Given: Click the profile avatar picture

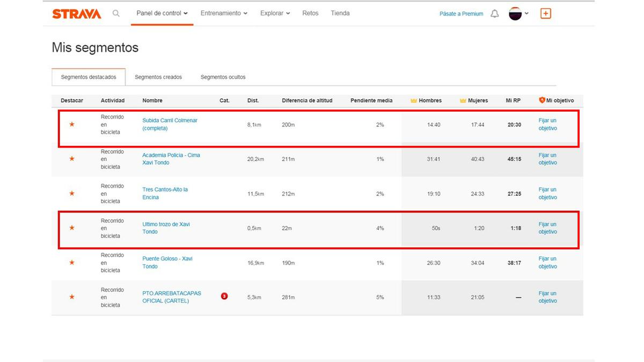Looking at the screenshot, I should click(515, 14).
